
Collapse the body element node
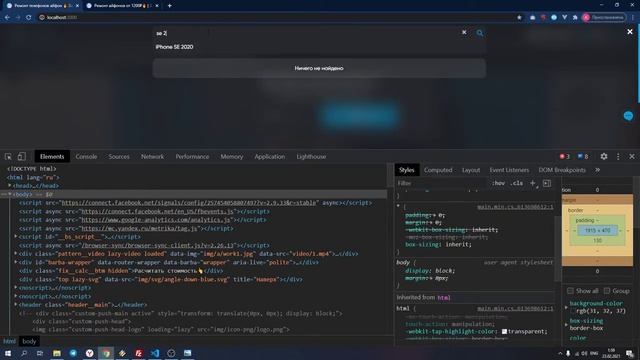(10, 194)
